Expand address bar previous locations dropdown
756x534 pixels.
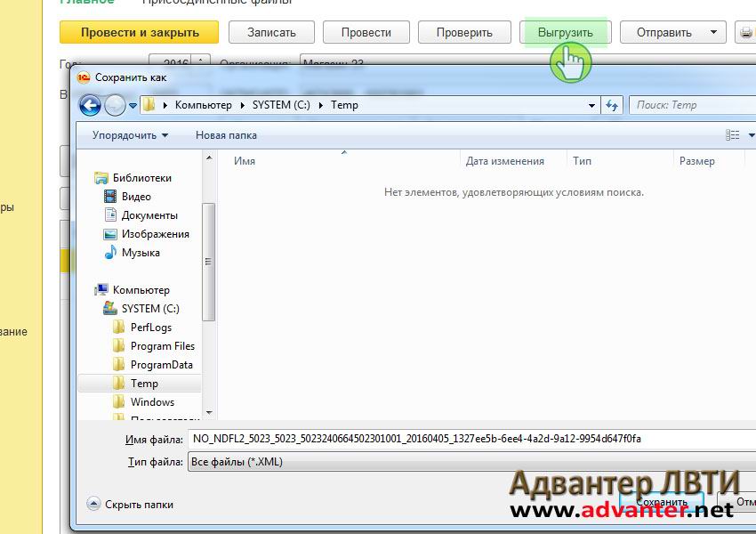coord(591,105)
